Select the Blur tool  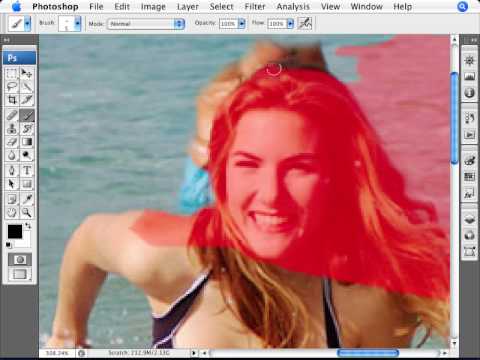12,155
